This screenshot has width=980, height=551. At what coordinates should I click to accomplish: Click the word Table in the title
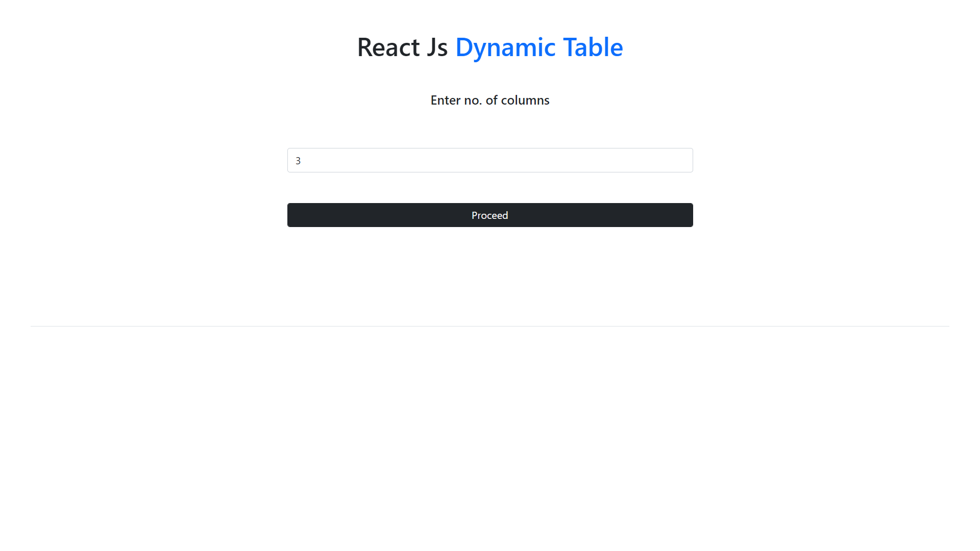pos(593,47)
